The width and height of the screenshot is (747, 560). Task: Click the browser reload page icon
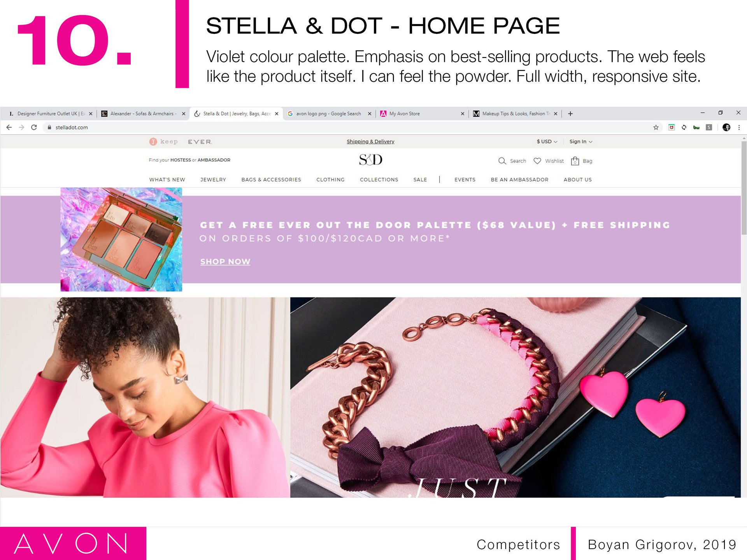coord(34,127)
